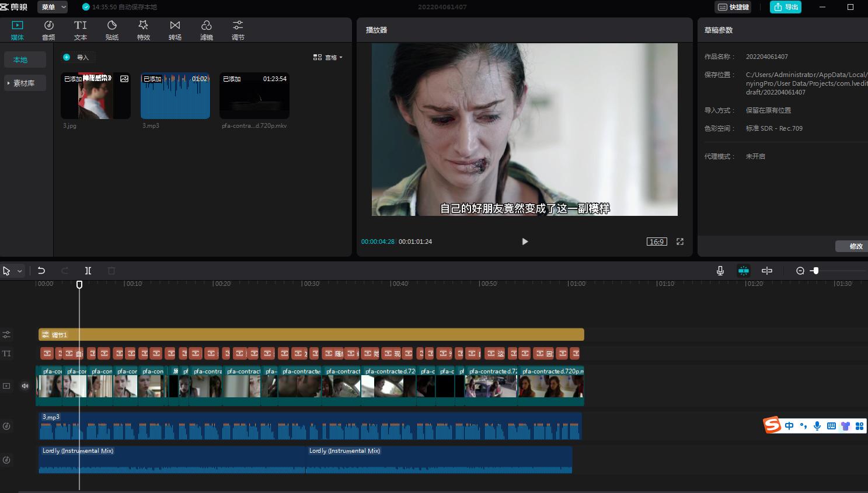Click the 01:00 mark on timeline ruler
This screenshot has width=868, height=493.
pyautogui.click(x=577, y=284)
